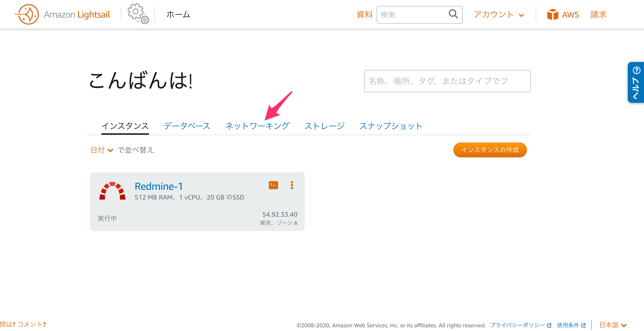Open the settings gear icon in header
Image resolution: width=644 pixels, height=331 pixels.
point(138,14)
